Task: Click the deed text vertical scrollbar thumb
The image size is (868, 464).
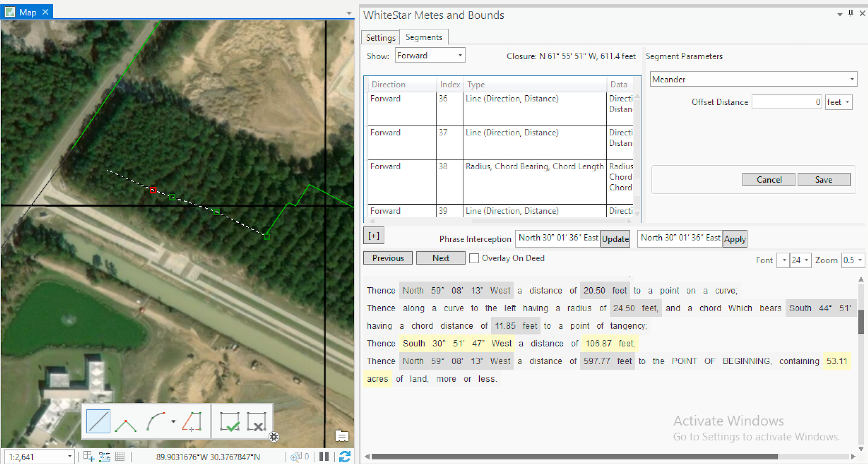Action: [x=861, y=322]
